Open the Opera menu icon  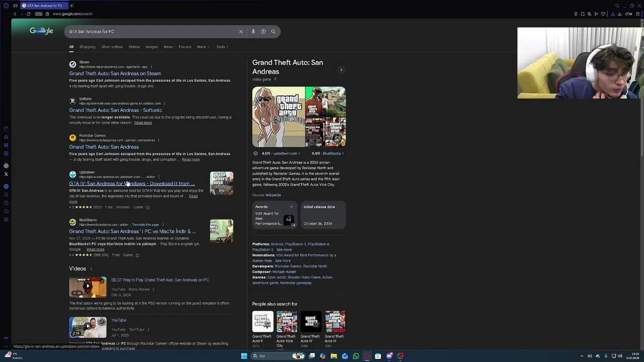6,6
